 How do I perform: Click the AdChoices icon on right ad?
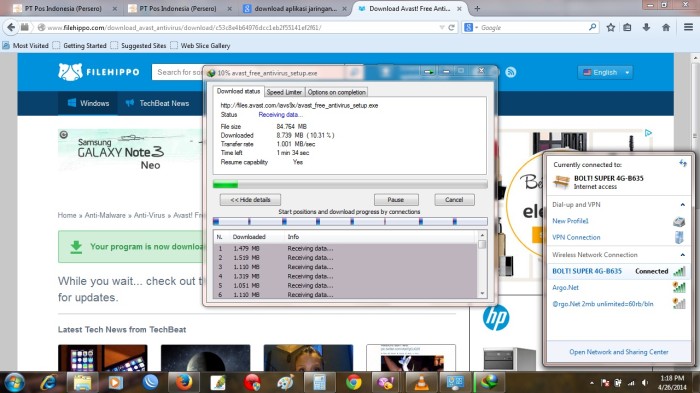pyautogui.click(x=648, y=133)
